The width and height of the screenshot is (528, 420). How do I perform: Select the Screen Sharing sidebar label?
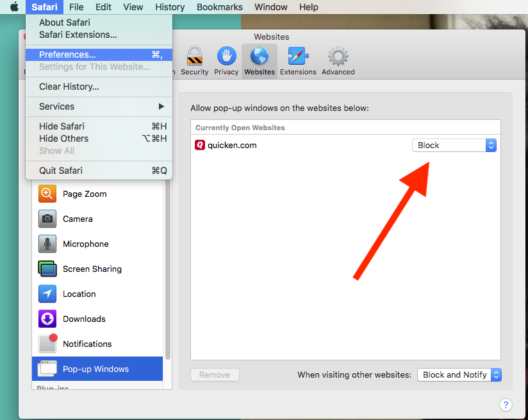coord(92,269)
